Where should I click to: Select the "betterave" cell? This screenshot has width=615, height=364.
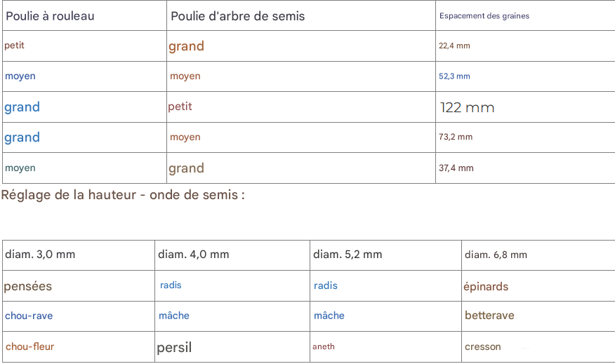click(x=489, y=316)
